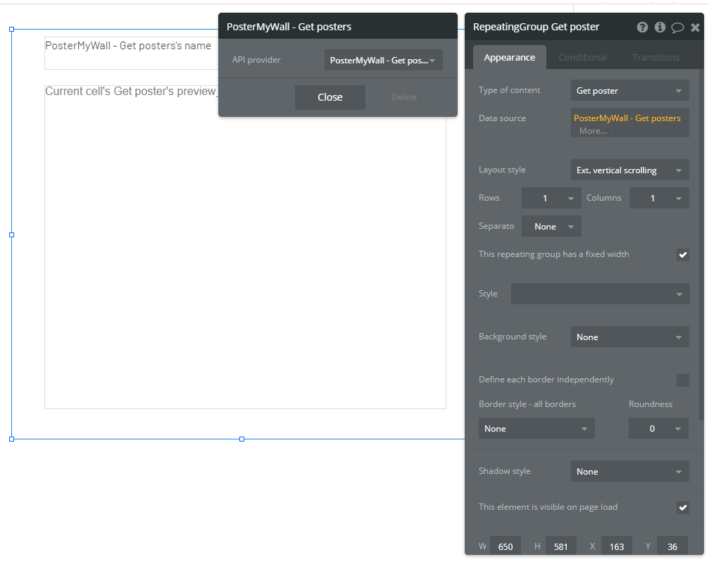Click the Close button in Get posters popup
This screenshot has width=709, height=588.
tap(330, 97)
